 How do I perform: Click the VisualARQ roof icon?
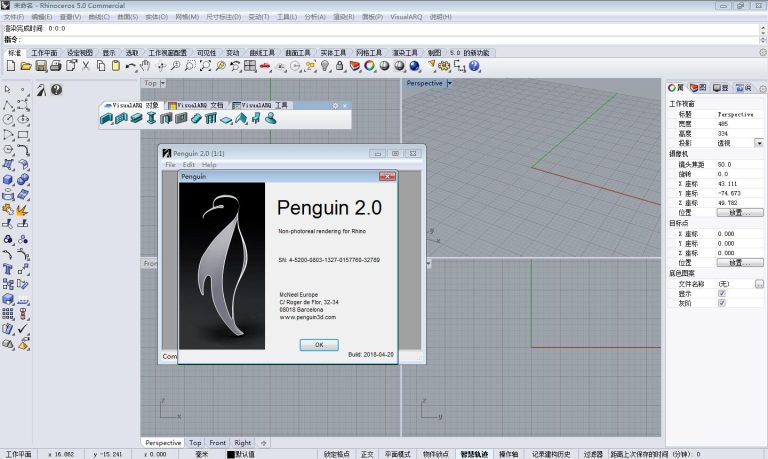(241, 119)
